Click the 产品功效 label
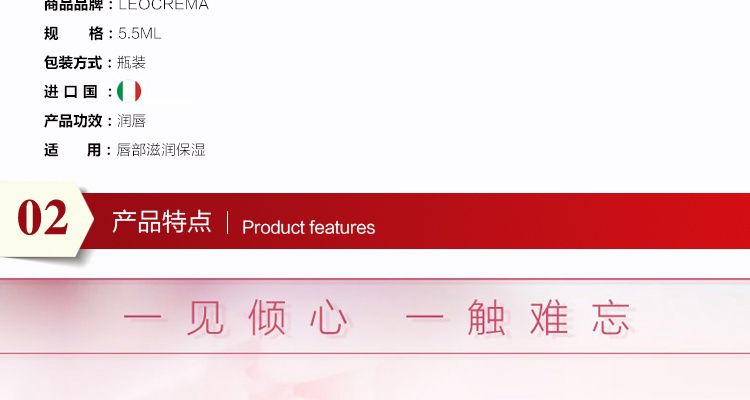Screen dimensions: 750x400 pos(73,121)
